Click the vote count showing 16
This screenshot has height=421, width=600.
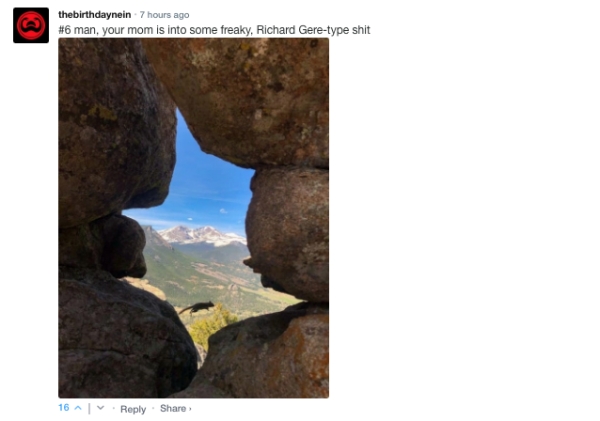(64, 408)
